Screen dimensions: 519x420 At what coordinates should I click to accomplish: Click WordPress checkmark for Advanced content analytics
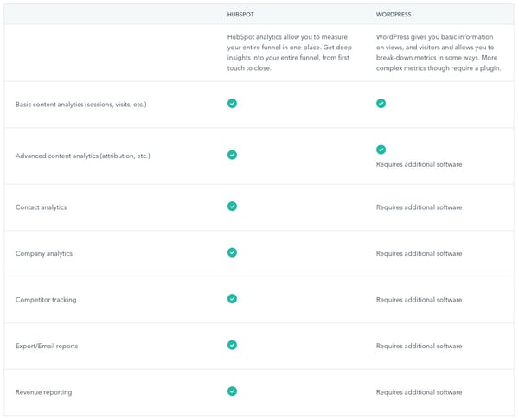pyautogui.click(x=381, y=150)
